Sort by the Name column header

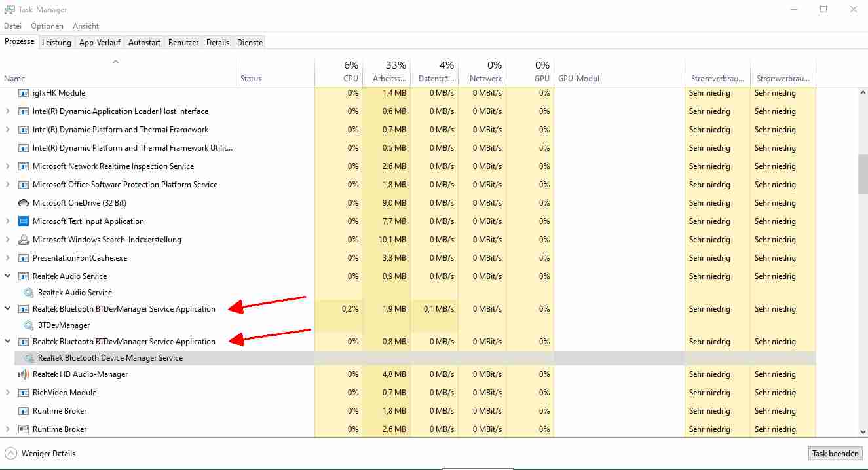click(x=118, y=71)
